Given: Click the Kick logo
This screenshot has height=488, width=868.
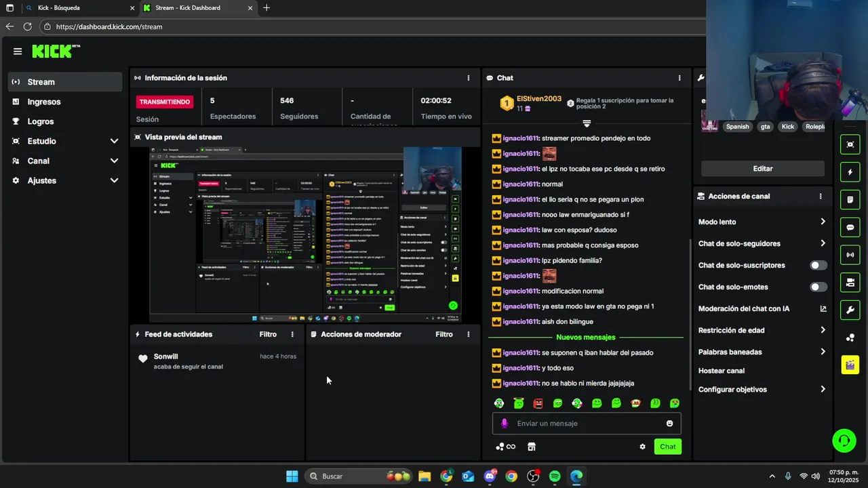Looking at the screenshot, I should coord(56,52).
